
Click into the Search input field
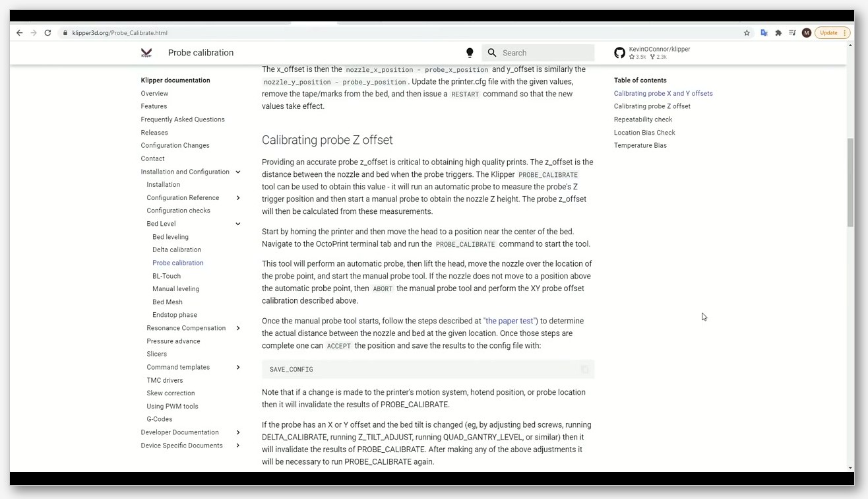click(x=546, y=53)
